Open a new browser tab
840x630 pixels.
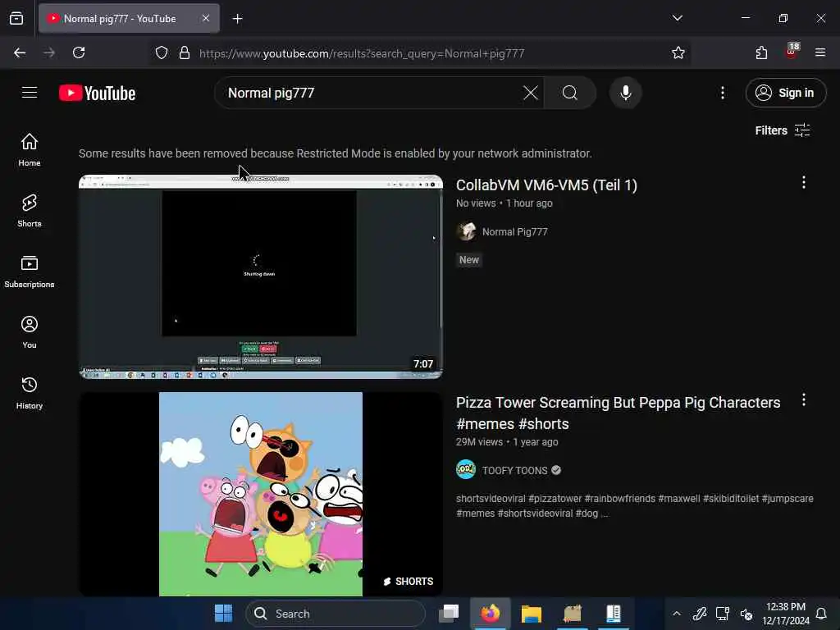(x=237, y=19)
